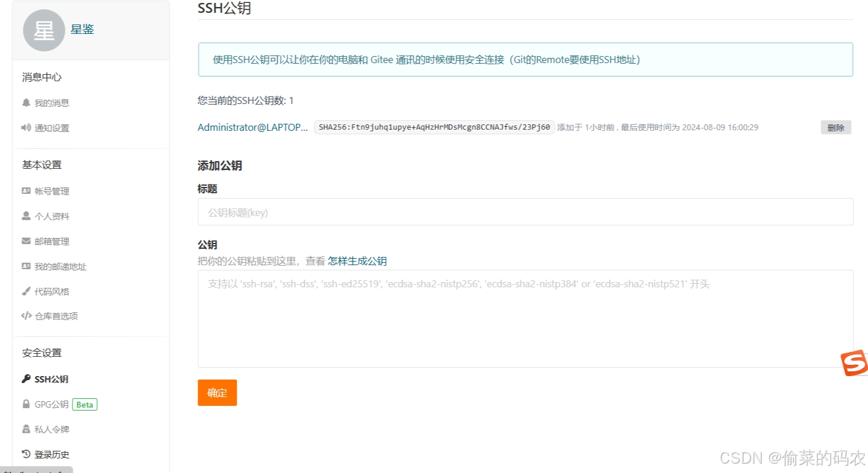Click the person icon for 个人资料
The width and height of the screenshot is (868, 473).
point(26,216)
